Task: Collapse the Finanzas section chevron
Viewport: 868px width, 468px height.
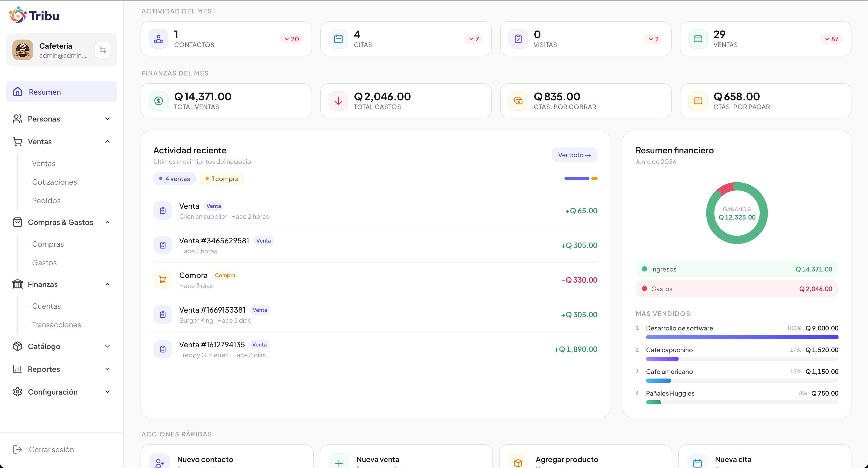Action: point(107,284)
